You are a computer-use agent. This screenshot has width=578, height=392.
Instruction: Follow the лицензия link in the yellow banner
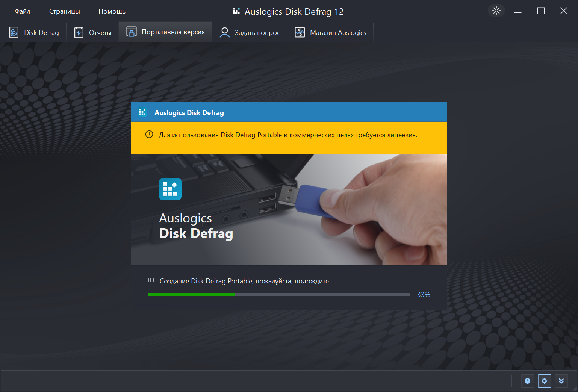click(x=401, y=135)
